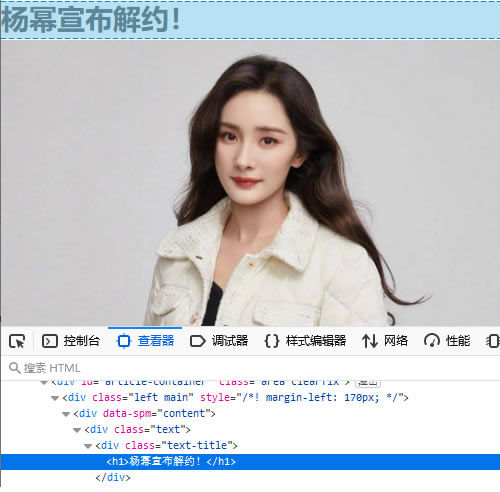Click the curly braces style editor icon
This screenshot has height=492, width=500.
click(x=272, y=341)
